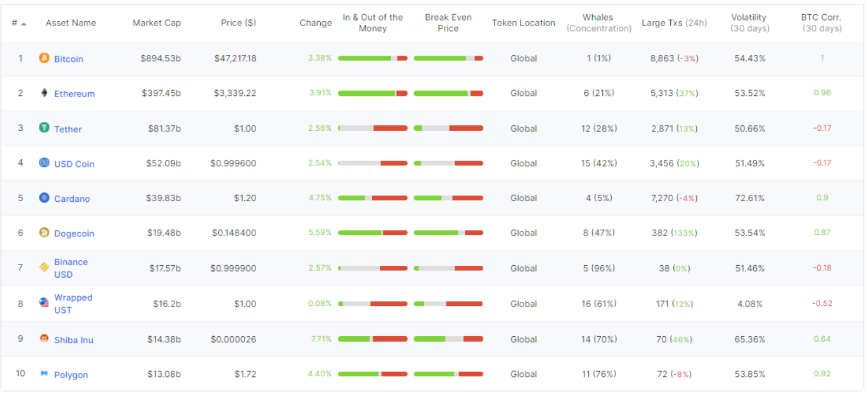Click the USD Coin icon
The image size is (868, 397).
click(44, 162)
